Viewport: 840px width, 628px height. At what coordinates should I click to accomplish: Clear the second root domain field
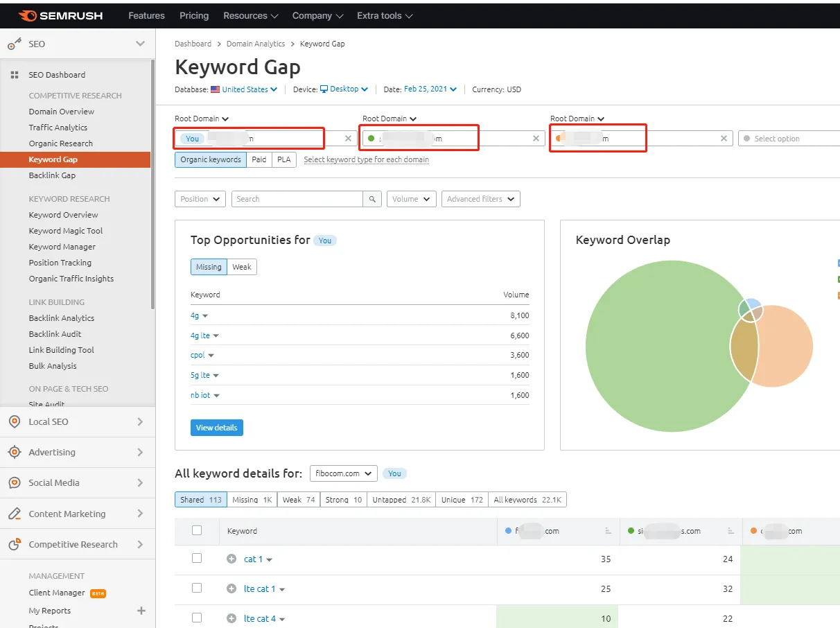click(536, 139)
